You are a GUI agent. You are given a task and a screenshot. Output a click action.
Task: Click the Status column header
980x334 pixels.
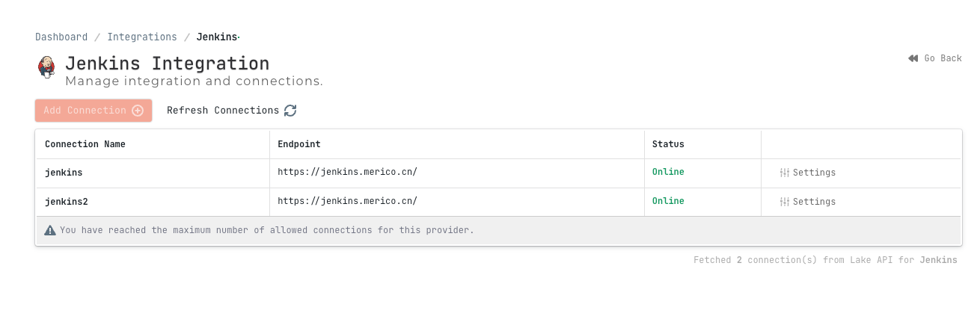[x=668, y=144]
